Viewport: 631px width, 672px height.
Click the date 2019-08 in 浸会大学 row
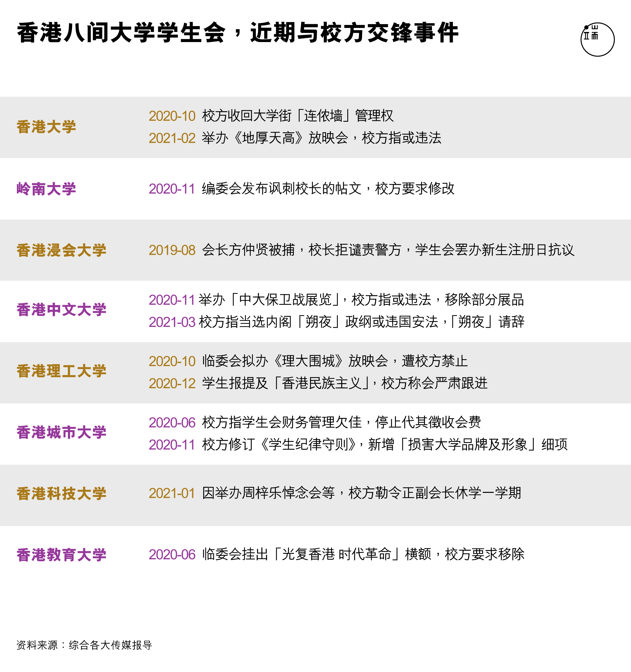(172, 250)
